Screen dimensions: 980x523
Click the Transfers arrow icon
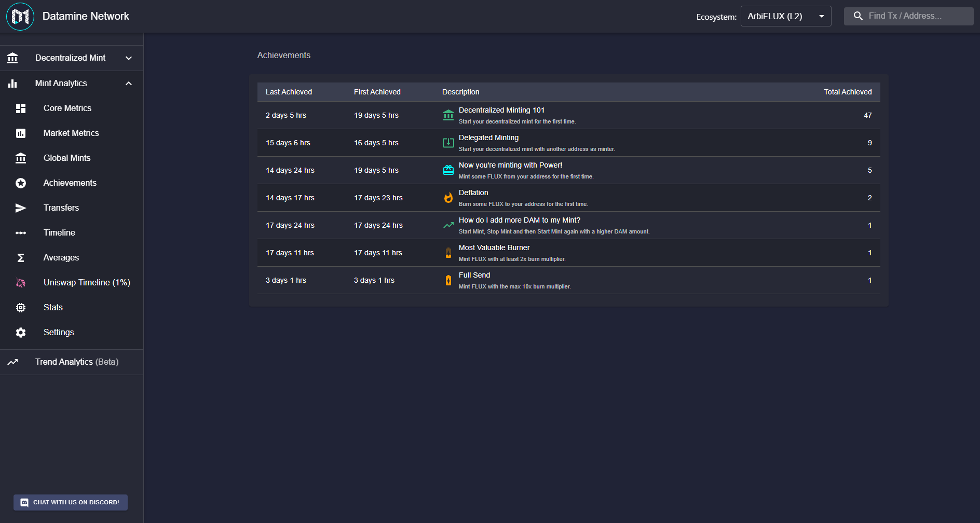(x=21, y=208)
